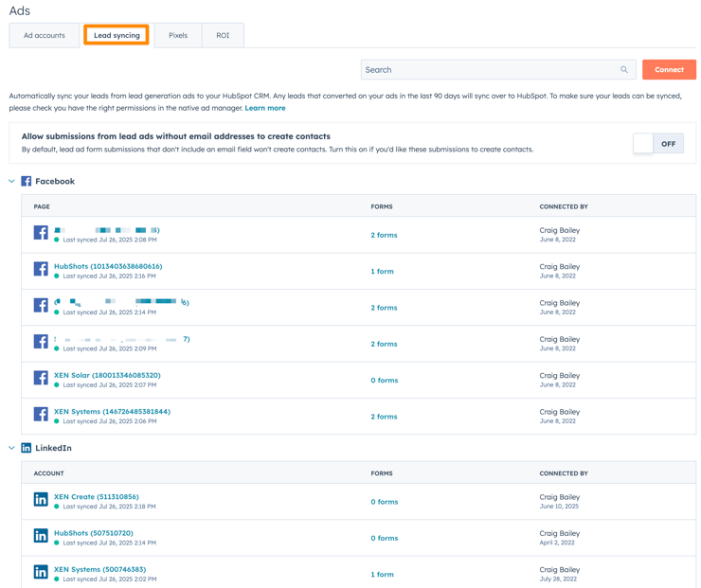Viewport: 701px width, 588px height.
Task: Open the blurred Facebook page link synced 2:14 PM
Action: click(x=121, y=302)
